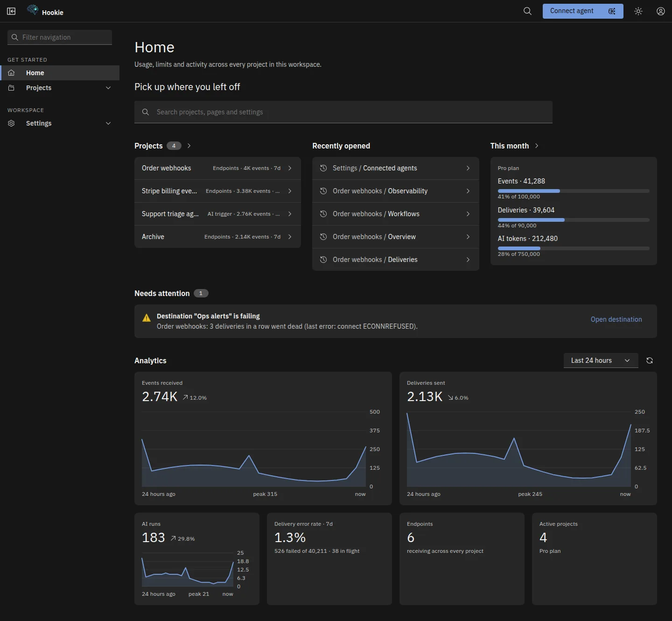Click the Delivery error rate 1.3% value
Image resolution: width=672 pixels, height=621 pixels.
[x=290, y=537]
